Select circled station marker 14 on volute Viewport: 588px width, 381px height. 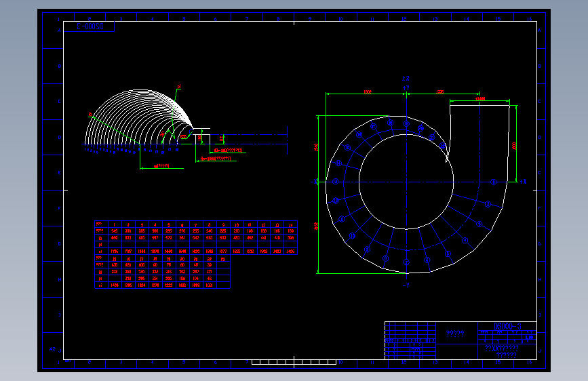[338, 163]
